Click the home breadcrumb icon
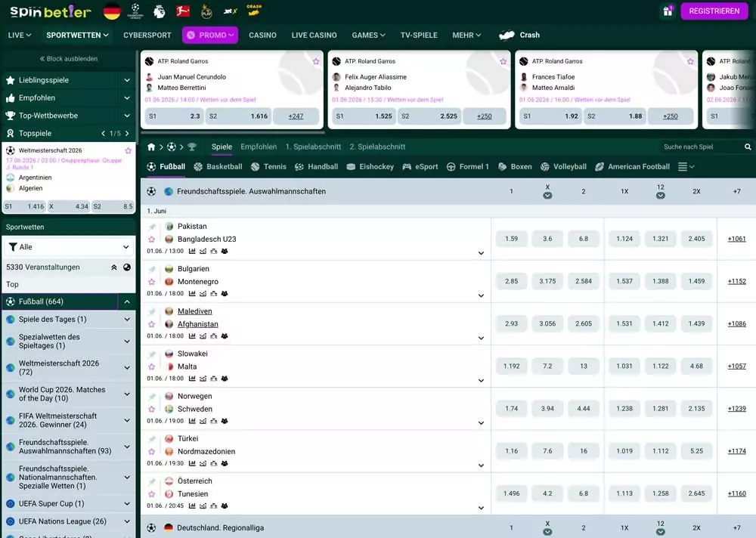Image resolution: width=756 pixels, height=538 pixels. point(151,147)
